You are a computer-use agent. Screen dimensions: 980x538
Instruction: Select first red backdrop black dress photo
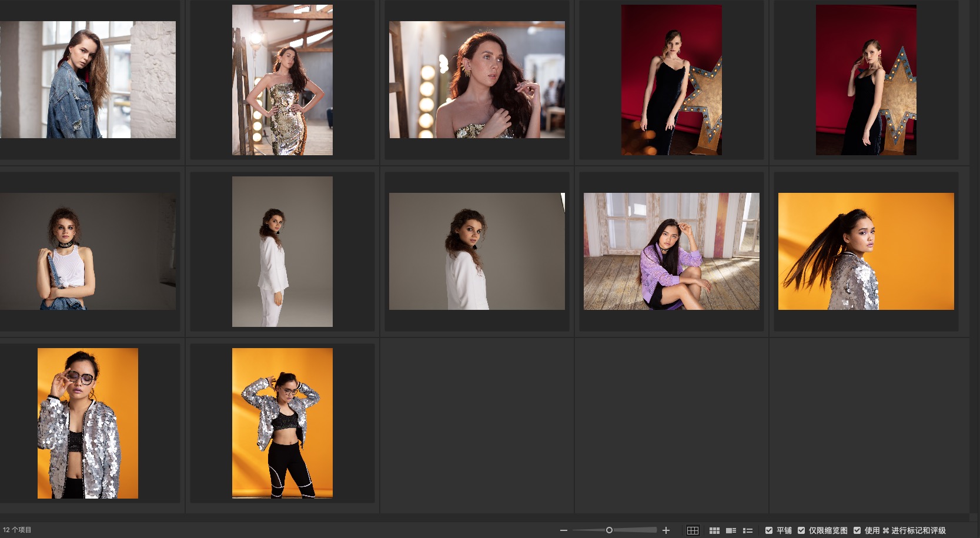(x=671, y=80)
